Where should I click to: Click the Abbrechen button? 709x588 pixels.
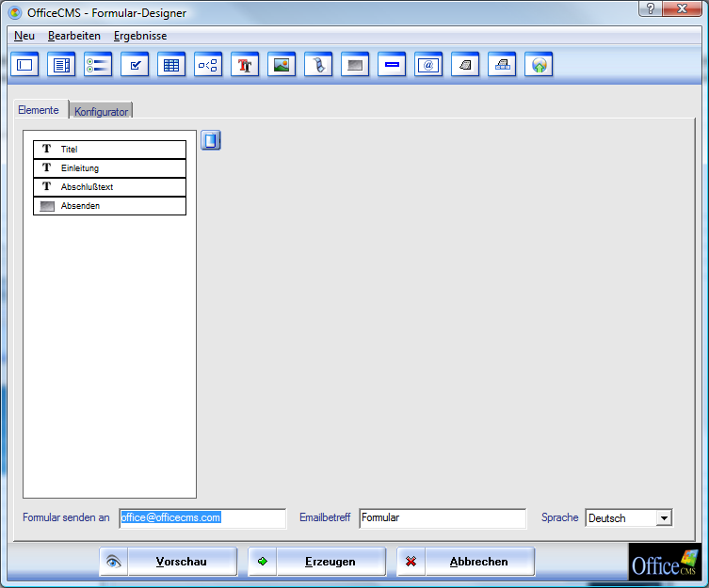click(479, 562)
